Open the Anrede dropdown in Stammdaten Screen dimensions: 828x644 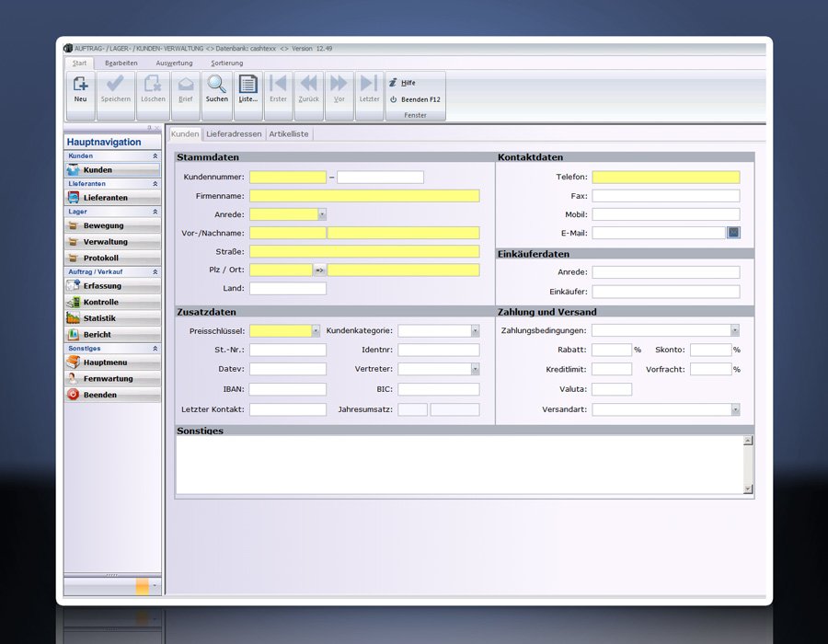coord(322,214)
